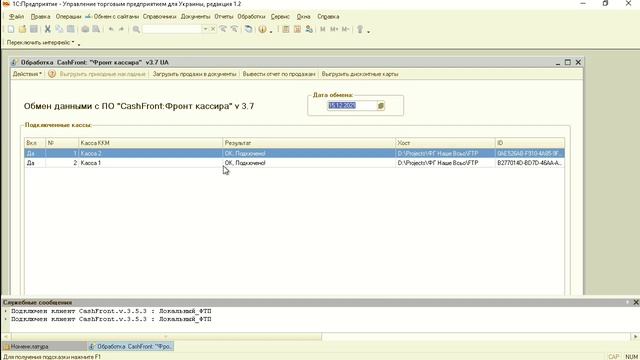Screen dimensions: 640x360
Task: Click the New document toolbar icon
Action: [11, 29]
